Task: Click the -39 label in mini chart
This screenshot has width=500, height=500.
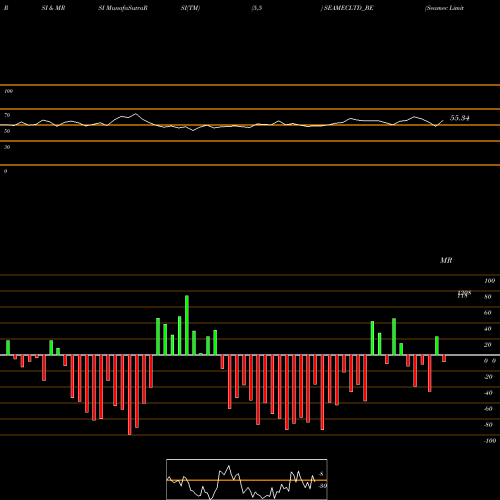Action: [x=322, y=486]
